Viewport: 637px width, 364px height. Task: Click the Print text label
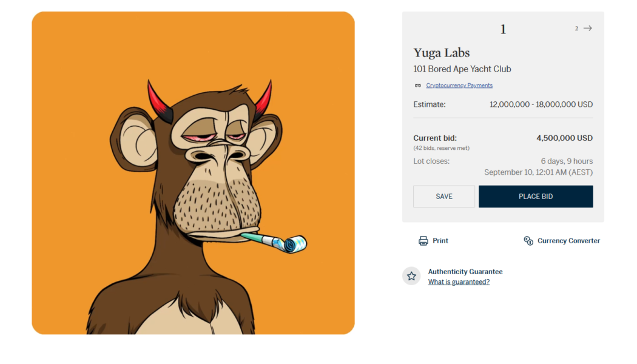tap(440, 241)
